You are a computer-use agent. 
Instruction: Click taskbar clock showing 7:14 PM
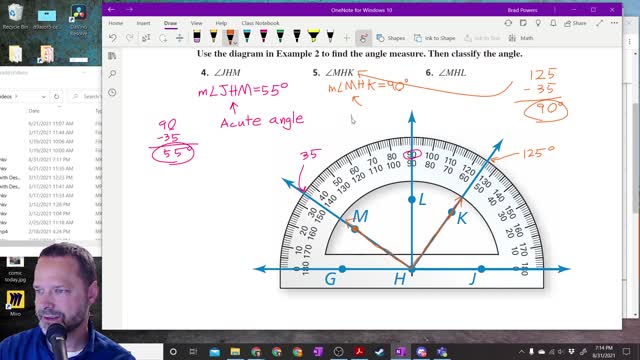(603, 351)
